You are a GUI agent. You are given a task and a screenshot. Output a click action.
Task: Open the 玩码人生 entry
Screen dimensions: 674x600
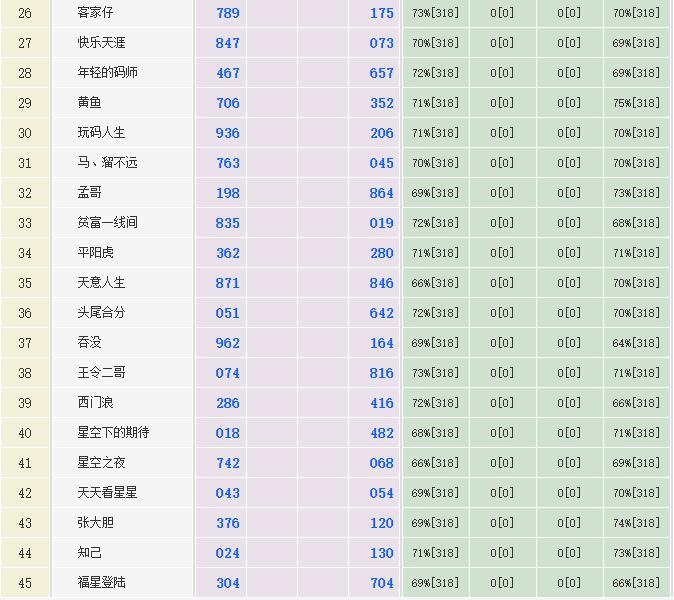pyautogui.click(x=101, y=133)
